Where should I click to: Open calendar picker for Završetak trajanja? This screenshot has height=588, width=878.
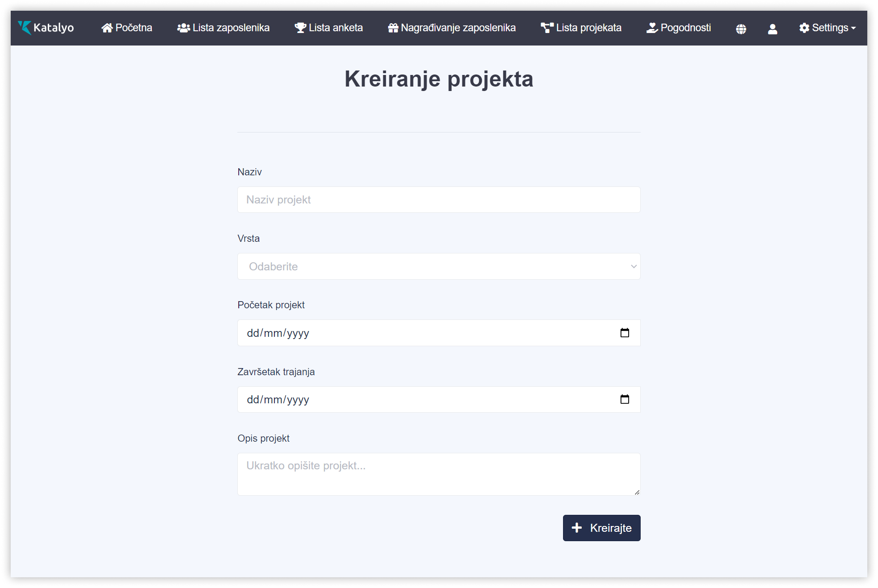point(625,399)
